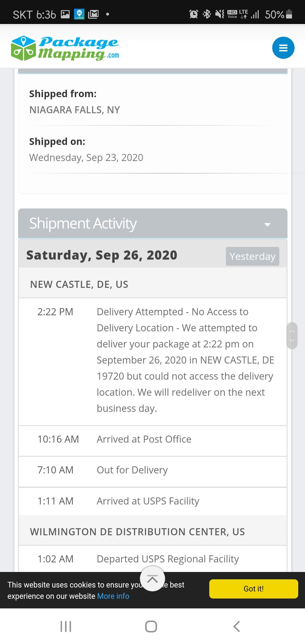This screenshot has height=644, width=305.
Task: Tap the Gmail notification icon in status bar
Action: click(93, 14)
